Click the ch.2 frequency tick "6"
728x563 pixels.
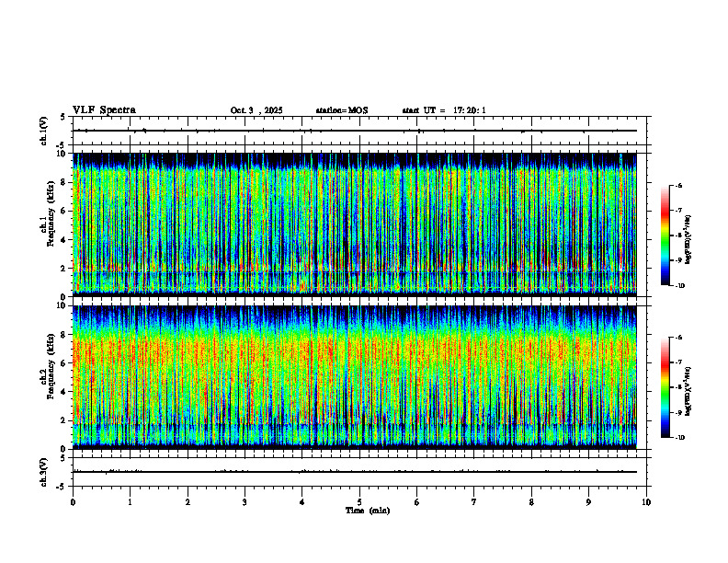(63, 363)
